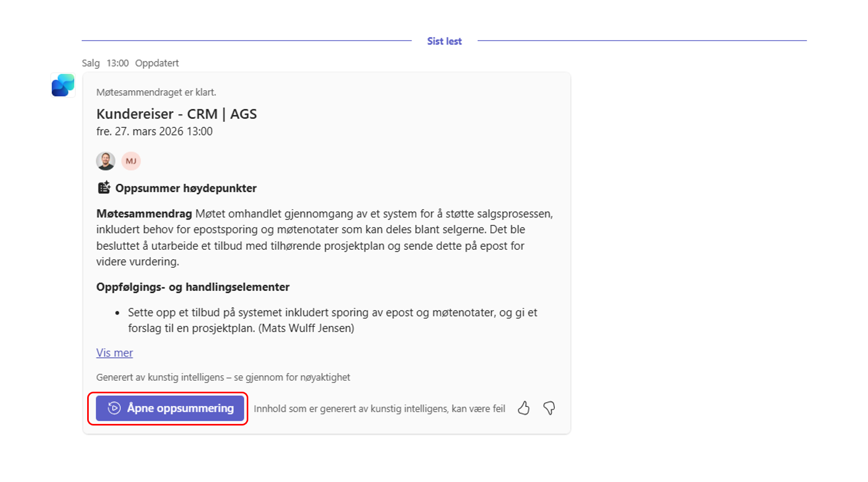
Task: Click the Oppsummer høydepunkter notes icon
Action: [104, 188]
